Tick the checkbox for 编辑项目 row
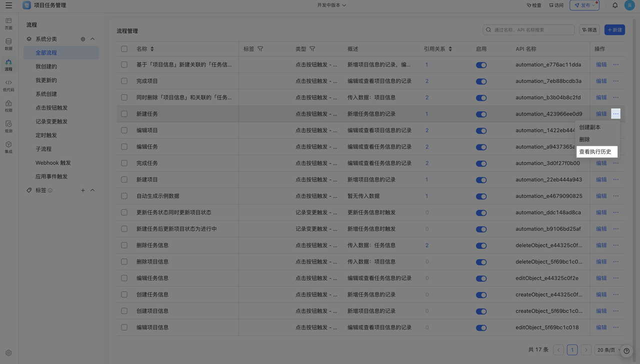Image resolution: width=640 pixels, height=364 pixels. pos(124,130)
